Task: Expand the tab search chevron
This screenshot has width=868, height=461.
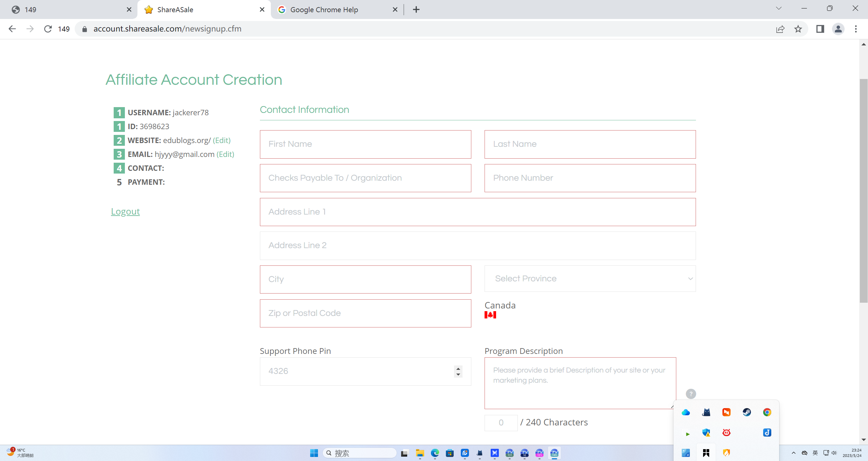Action: [x=778, y=8]
